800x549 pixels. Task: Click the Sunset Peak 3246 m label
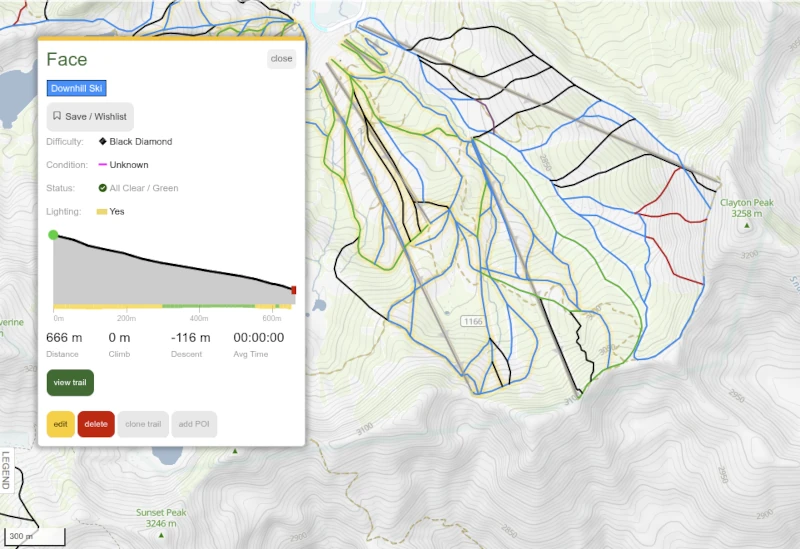(161, 517)
